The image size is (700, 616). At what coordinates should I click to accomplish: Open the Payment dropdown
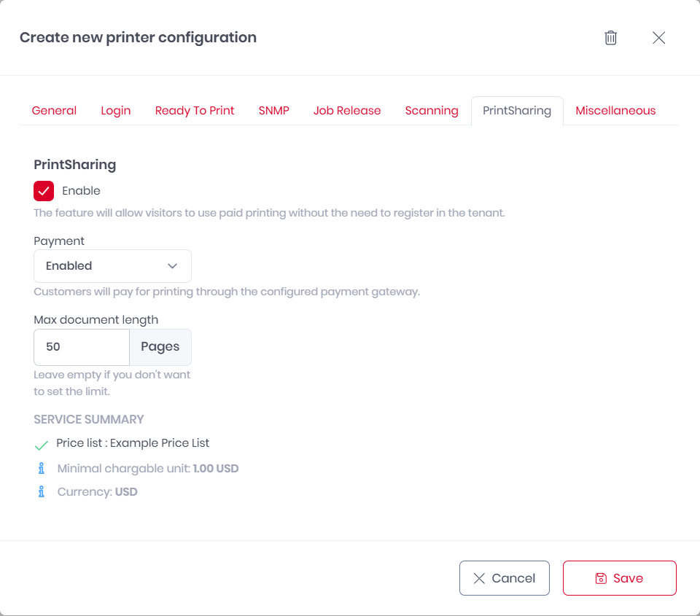pyautogui.click(x=112, y=266)
